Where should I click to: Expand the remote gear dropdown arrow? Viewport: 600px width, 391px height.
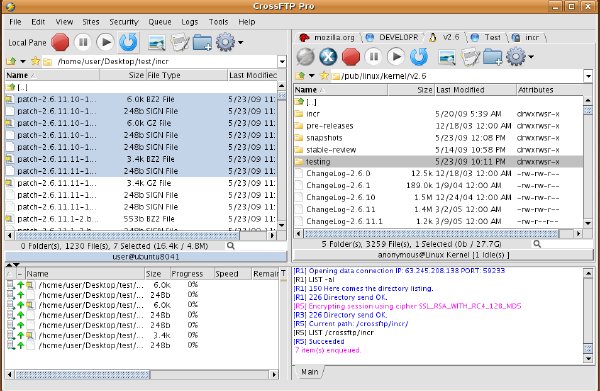531,57
